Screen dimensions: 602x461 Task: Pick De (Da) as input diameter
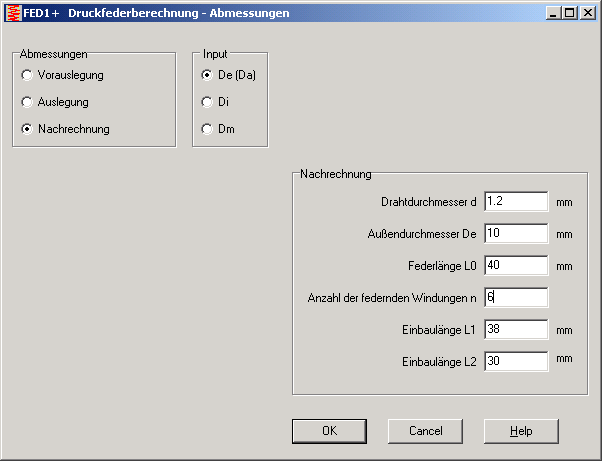coord(207,75)
